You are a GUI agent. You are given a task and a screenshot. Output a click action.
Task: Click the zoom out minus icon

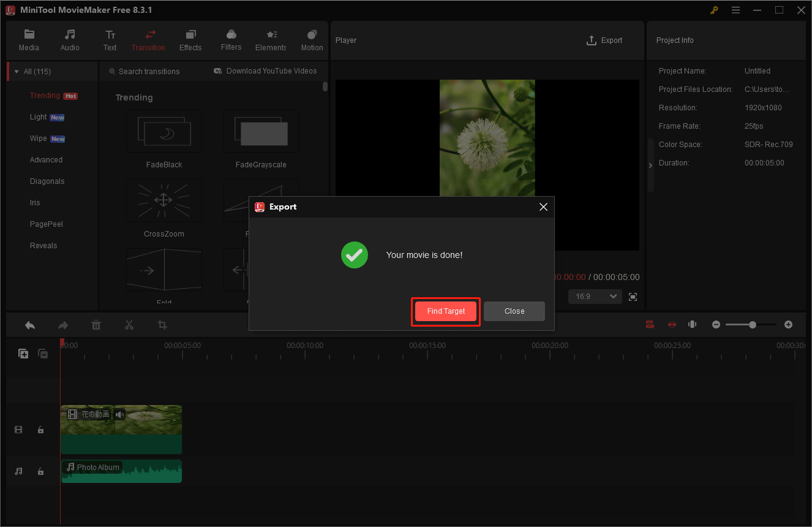tap(716, 325)
